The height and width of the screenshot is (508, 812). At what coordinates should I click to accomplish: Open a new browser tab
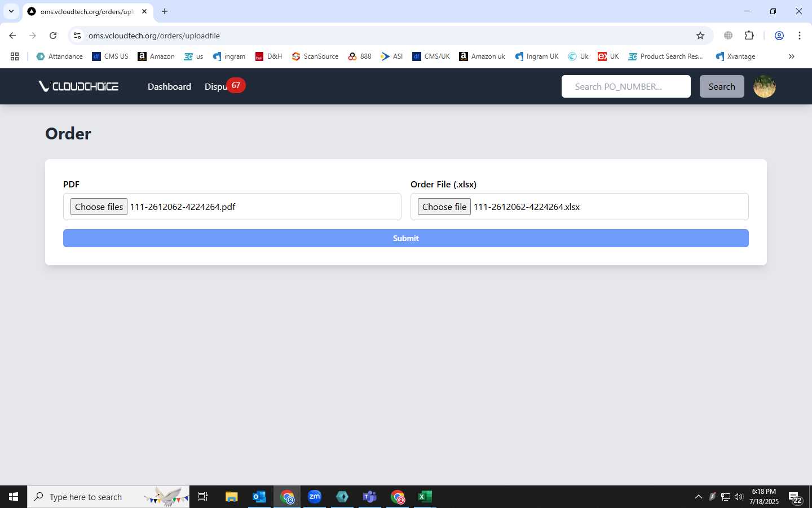coord(165,11)
